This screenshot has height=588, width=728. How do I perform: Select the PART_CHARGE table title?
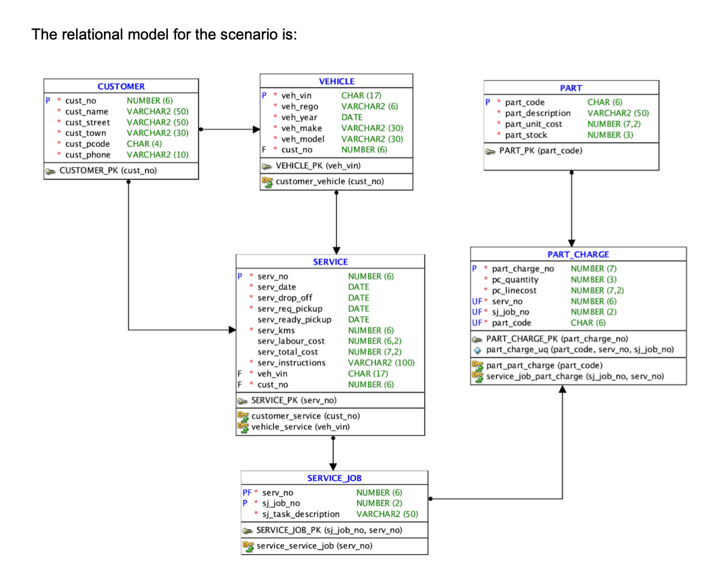(578, 254)
